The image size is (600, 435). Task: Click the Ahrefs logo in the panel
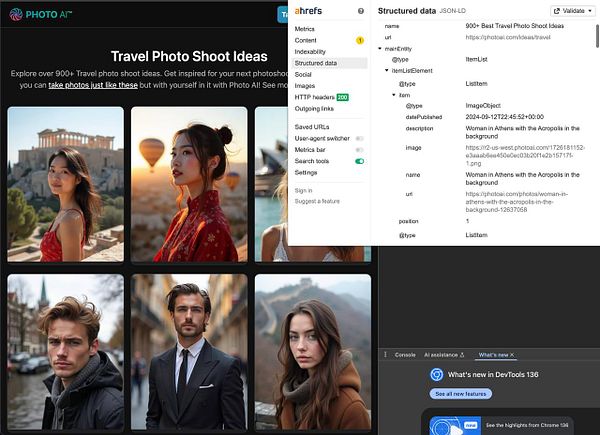pos(308,11)
